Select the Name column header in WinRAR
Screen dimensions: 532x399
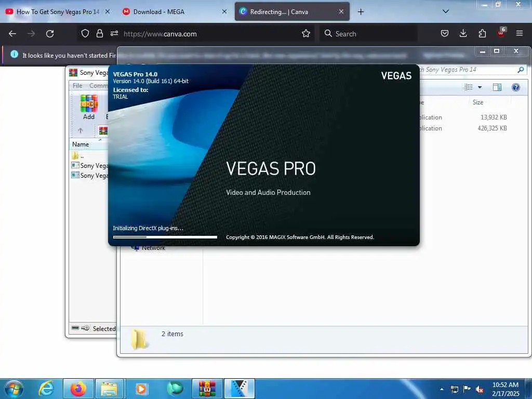point(89,144)
